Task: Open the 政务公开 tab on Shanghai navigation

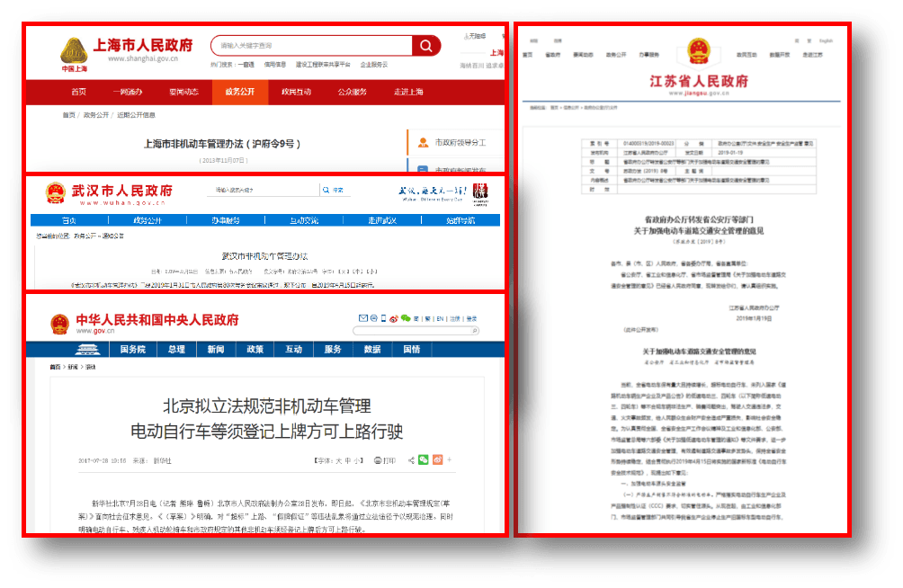Action: pos(238,91)
